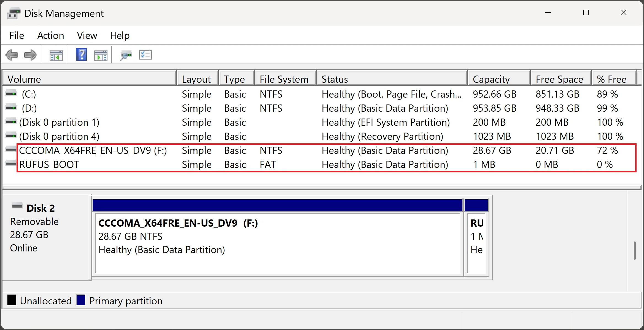Select the (Disk 0 partition 1) row
644x330 pixels.
coord(320,122)
